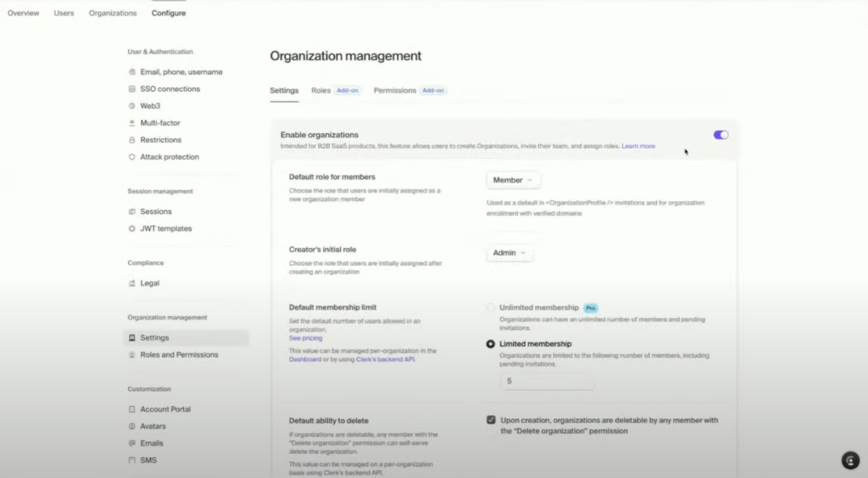868x478 pixels.
Task: Click the Attack protection lock icon
Action: pos(132,157)
